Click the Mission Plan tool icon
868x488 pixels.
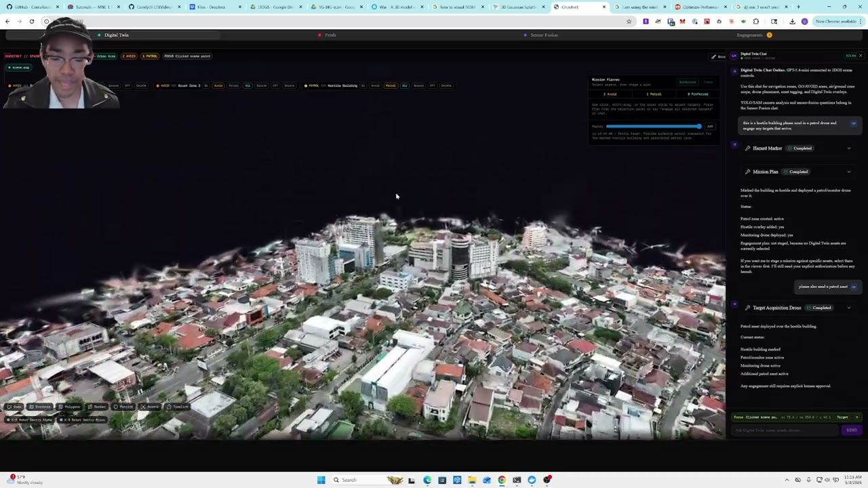[747, 172]
